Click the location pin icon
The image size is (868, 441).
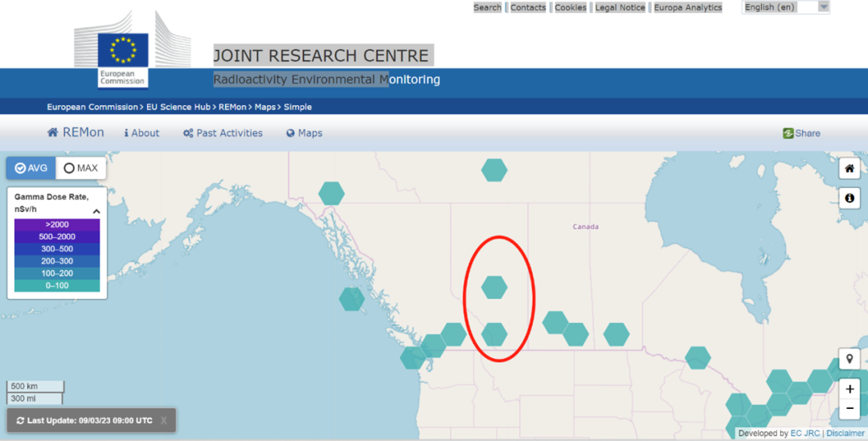point(850,359)
